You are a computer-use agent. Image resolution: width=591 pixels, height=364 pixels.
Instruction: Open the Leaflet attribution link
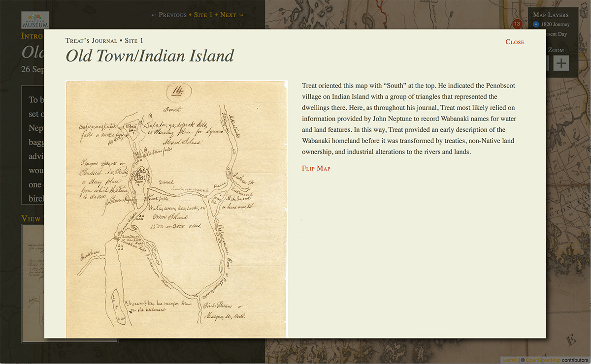[x=509, y=360]
